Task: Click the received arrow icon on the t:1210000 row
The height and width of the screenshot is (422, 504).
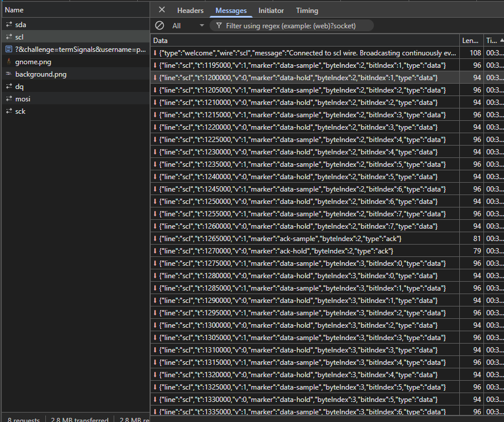Action: (155, 103)
